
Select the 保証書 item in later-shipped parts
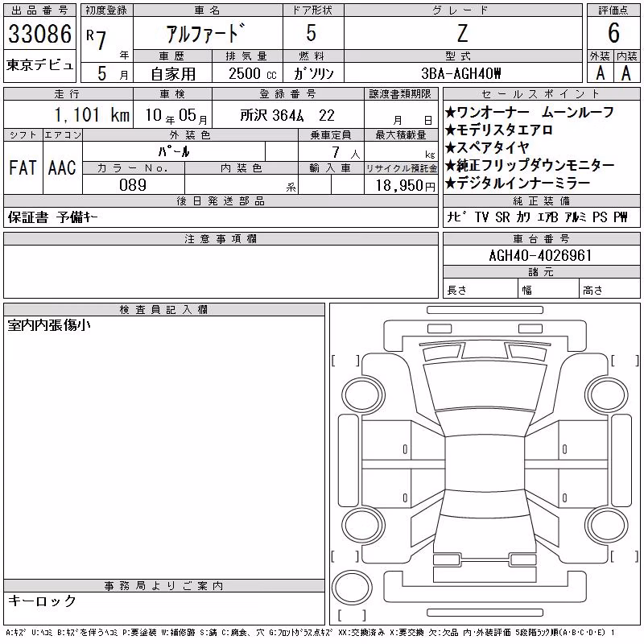click(x=28, y=217)
